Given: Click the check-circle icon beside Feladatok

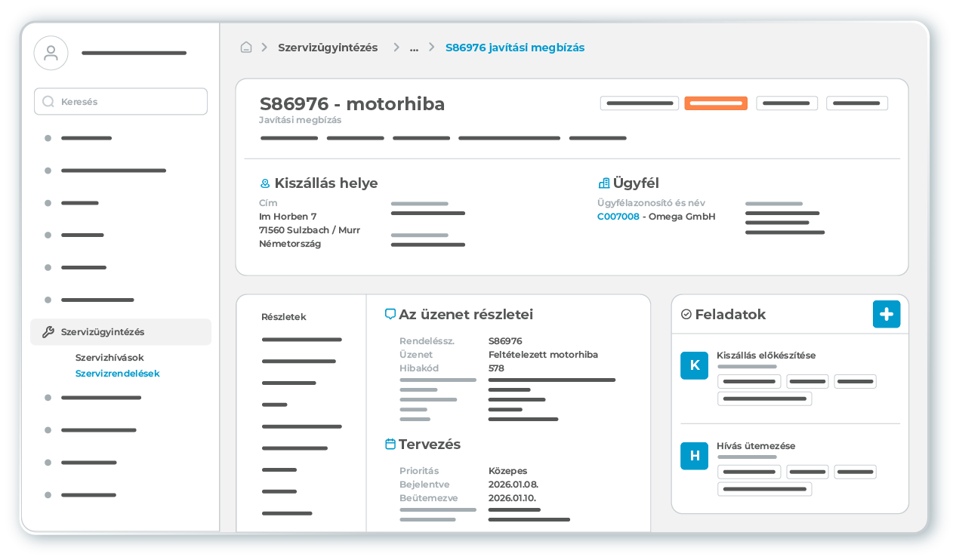Looking at the screenshot, I should point(686,314).
